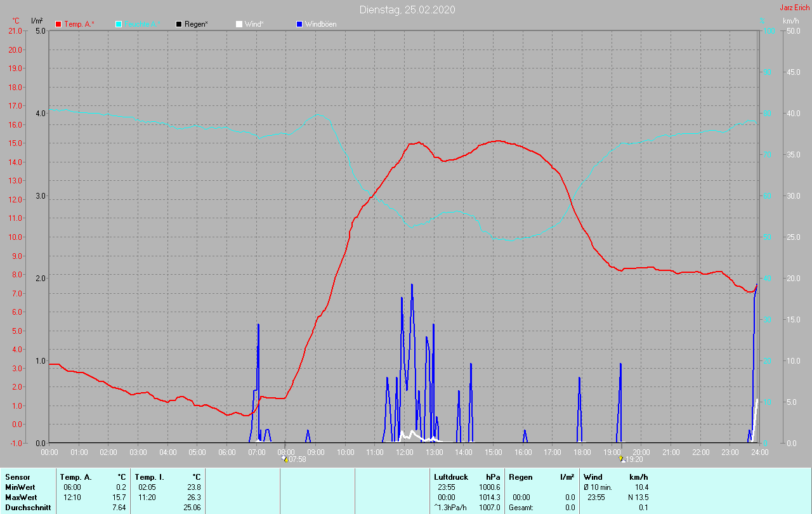Click the Regen legend label
Viewport: 812px width, 514px height.
pyautogui.click(x=197, y=24)
